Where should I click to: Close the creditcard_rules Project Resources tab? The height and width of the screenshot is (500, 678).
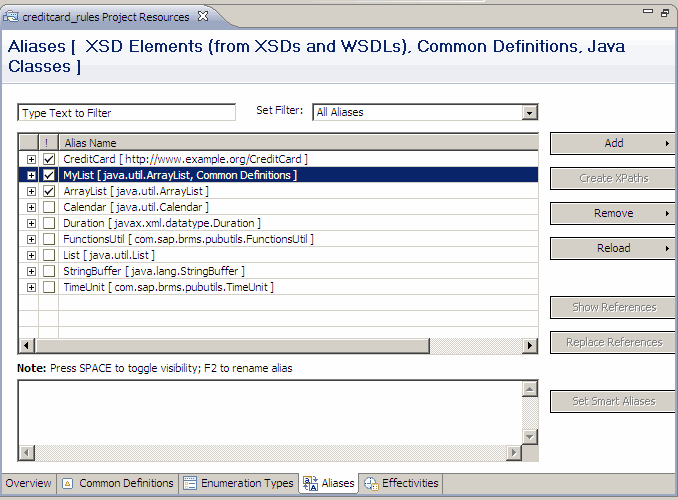tap(201, 17)
